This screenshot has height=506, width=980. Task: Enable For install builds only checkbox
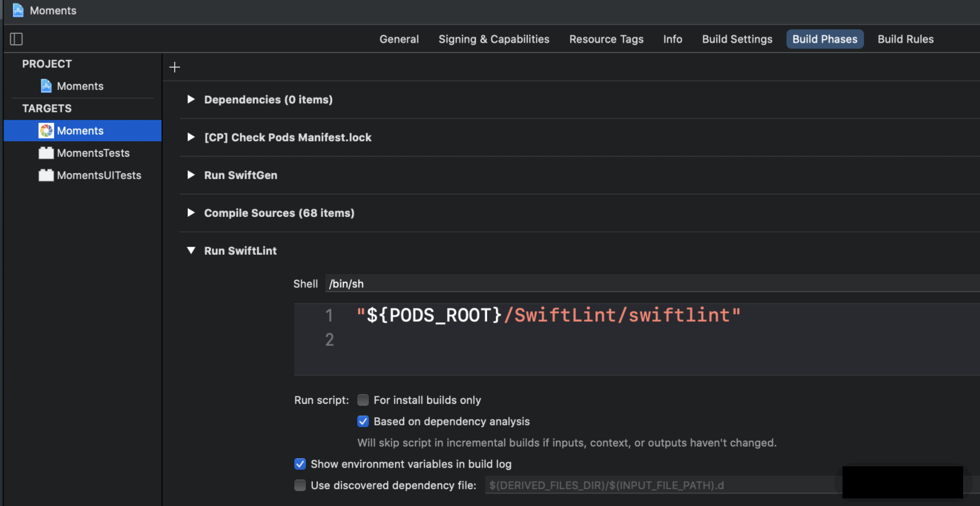tap(363, 400)
